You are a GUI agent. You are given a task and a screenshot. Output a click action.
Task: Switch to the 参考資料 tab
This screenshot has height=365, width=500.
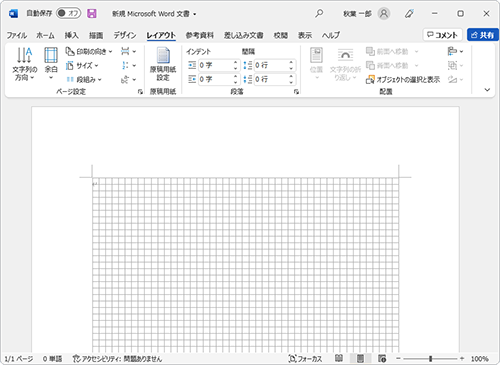[200, 35]
